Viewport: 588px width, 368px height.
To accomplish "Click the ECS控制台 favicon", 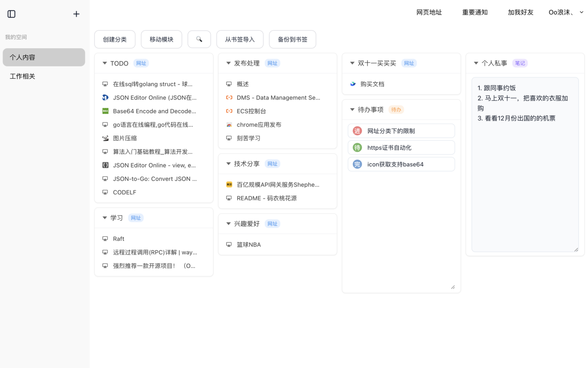I will click(229, 111).
